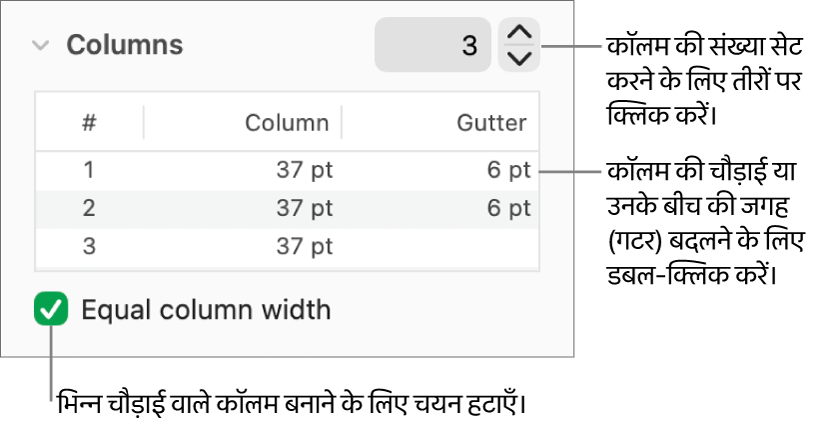Increase column count with up stepper arrow
The height and width of the screenshot is (426, 819).
click(x=518, y=34)
